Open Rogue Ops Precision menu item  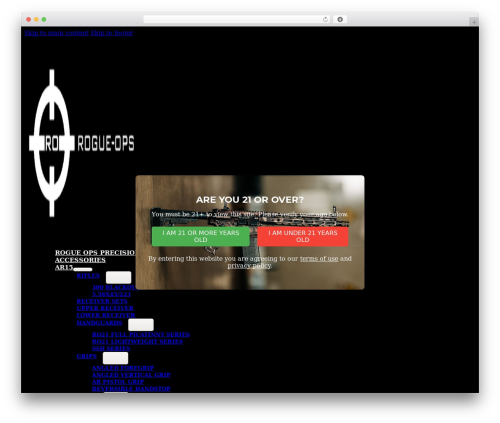pos(95,253)
